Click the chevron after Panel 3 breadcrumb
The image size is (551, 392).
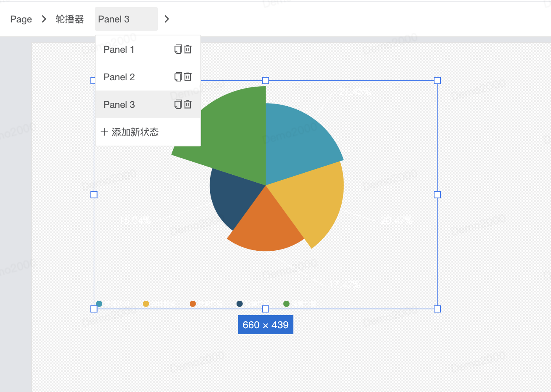pos(167,19)
